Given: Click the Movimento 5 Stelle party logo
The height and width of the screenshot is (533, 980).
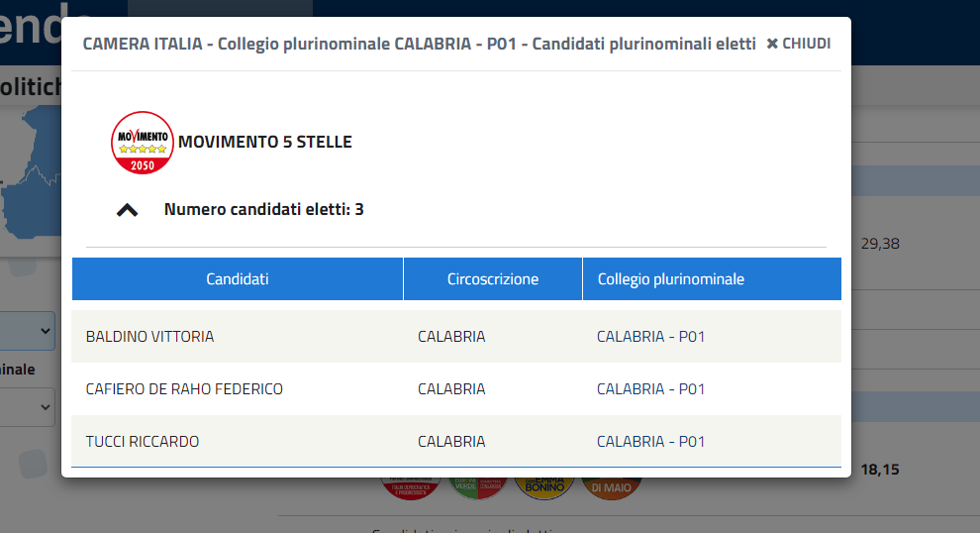Looking at the screenshot, I should [x=143, y=143].
